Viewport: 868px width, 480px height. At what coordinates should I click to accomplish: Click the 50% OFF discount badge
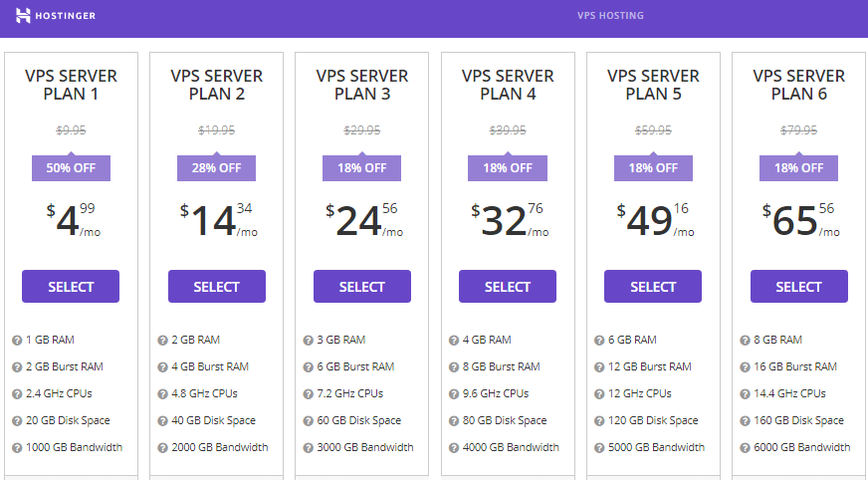pos(71,167)
